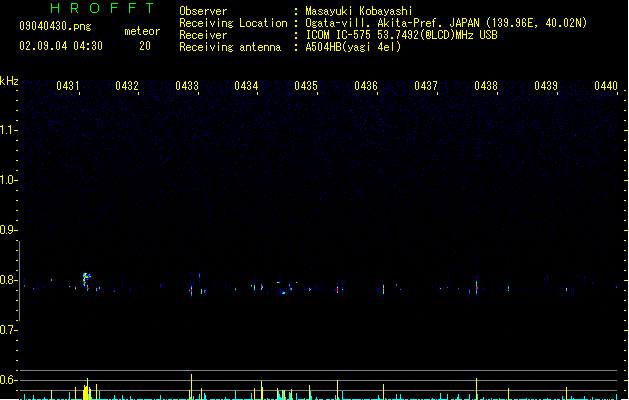Click the 0431 time marker
Viewport: 629px width, 400px height.
(67, 85)
